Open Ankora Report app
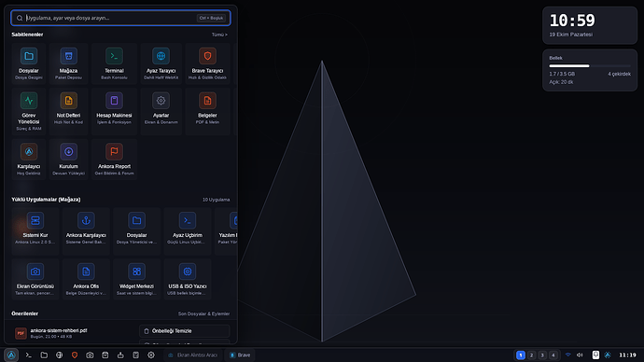Viewport: 644px width, 362px height. (x=114, y=160)
